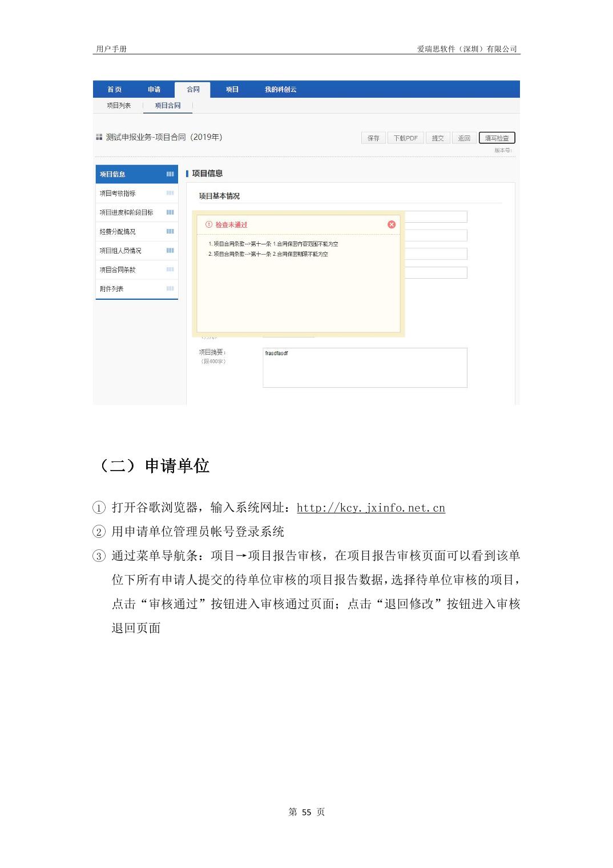Click the bars icon next to 附件列表

(170, 288)
